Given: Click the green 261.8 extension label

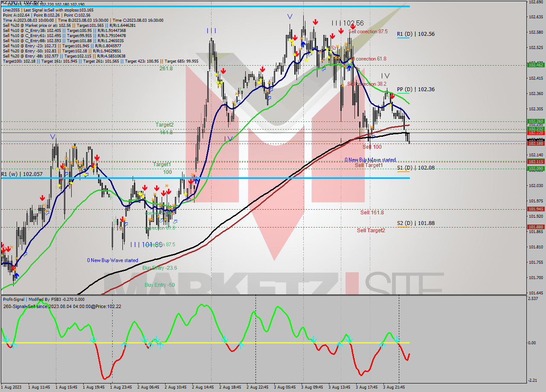Looking at the screenshot, I should click(x=166, y=69).
